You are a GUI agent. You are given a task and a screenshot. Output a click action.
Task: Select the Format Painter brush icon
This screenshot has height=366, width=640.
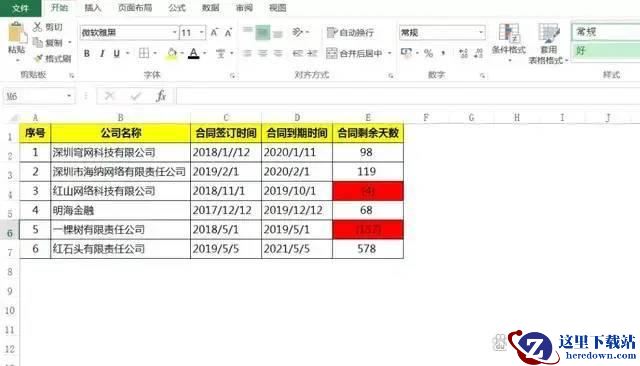[39, 58]
